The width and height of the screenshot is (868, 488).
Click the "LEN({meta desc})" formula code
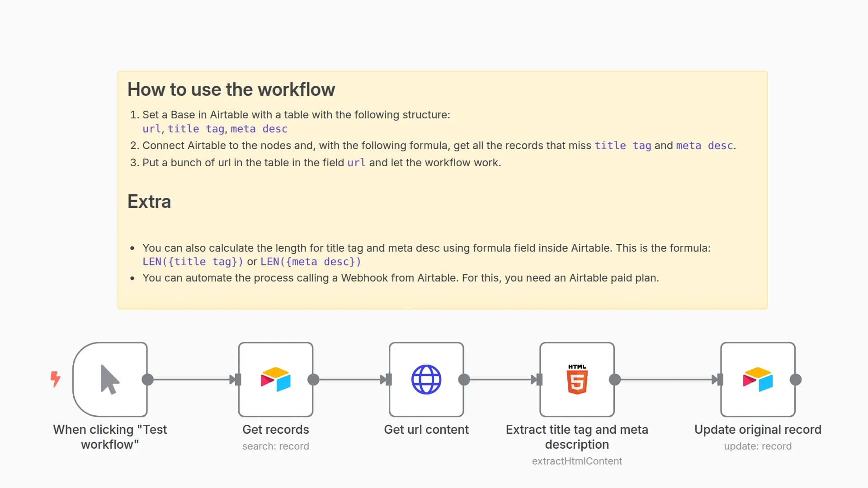(x=311, y=262)
